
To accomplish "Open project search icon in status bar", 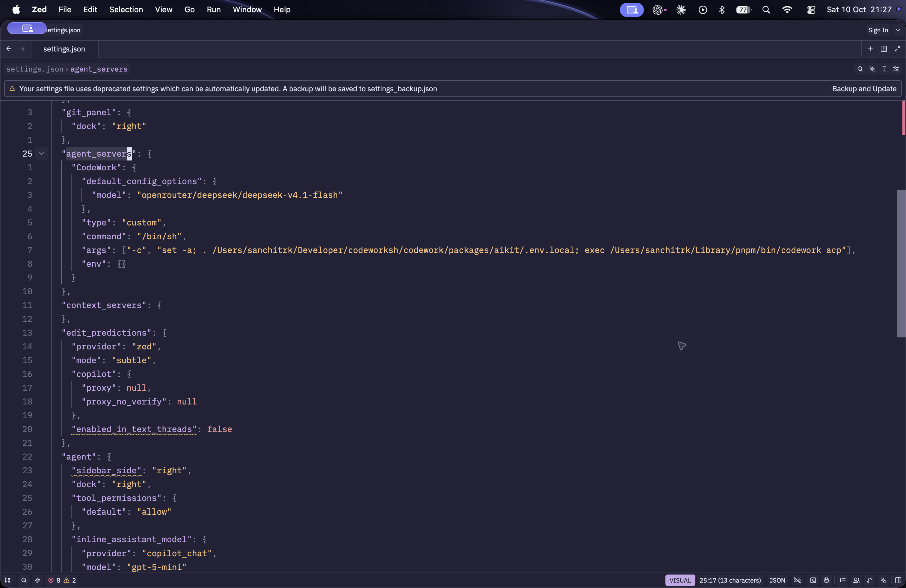I will click(x=24, y=580).
